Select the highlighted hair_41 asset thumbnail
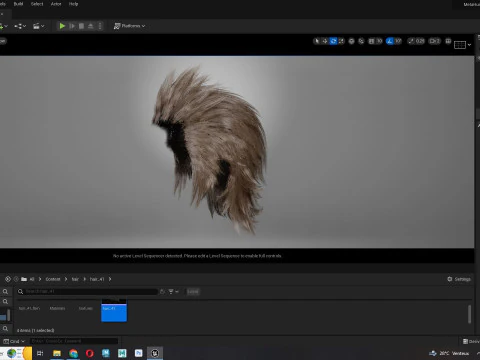Screen dimensions: 480x360 114,310
